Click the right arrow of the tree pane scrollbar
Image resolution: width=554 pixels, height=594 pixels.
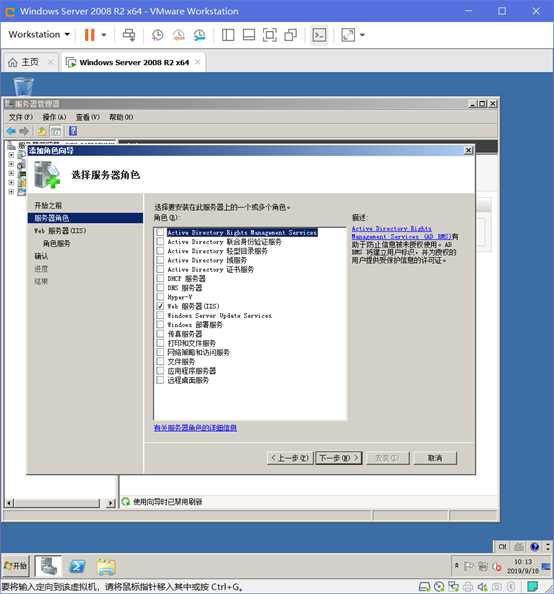(110, 503)
